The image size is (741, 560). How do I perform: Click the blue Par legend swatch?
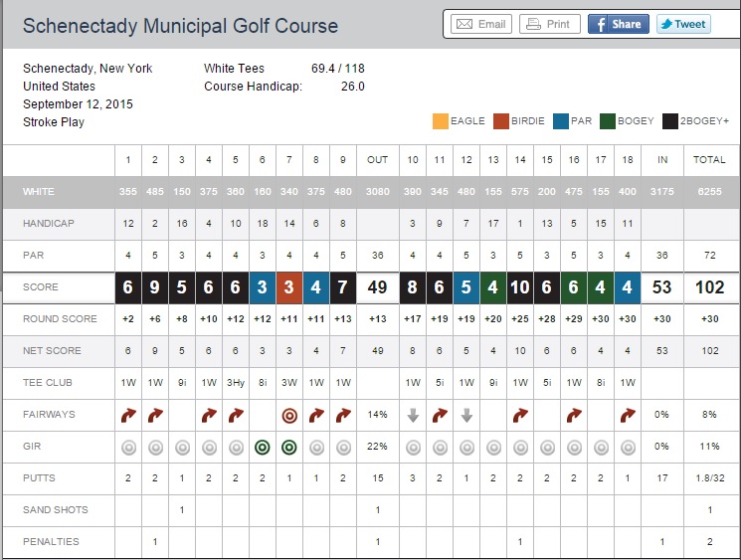tap(561, 121)
